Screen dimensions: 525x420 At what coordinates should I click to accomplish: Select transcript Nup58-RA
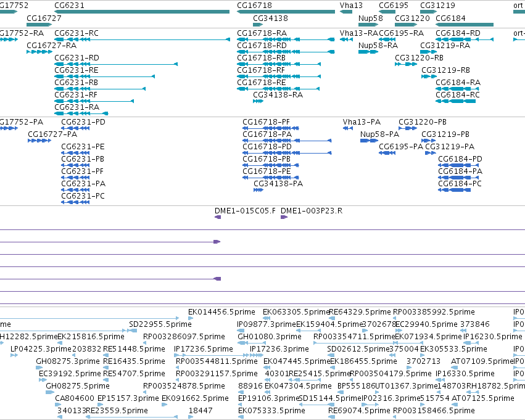[x=368, y=52]
